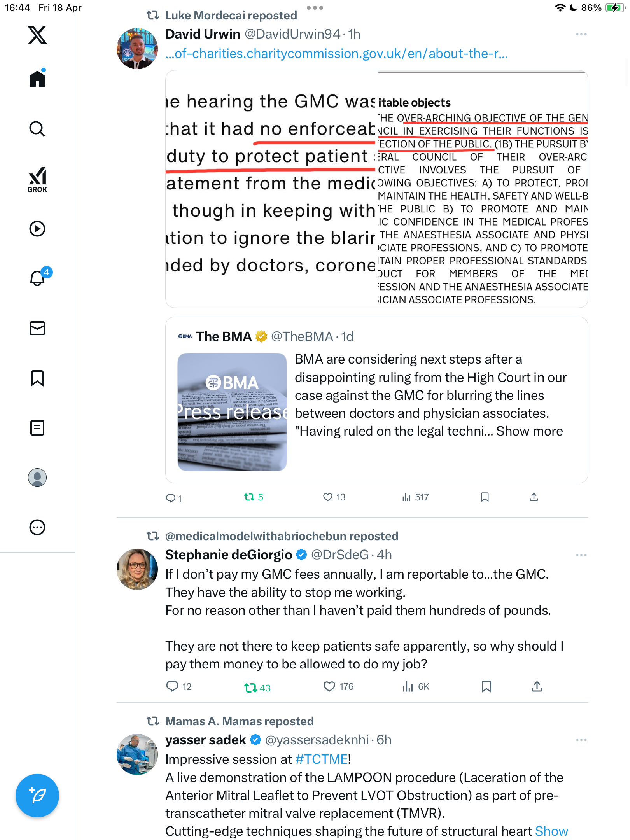Tap the compose new post button
Viewport: 630px width, 840px height.
point(37,796)
